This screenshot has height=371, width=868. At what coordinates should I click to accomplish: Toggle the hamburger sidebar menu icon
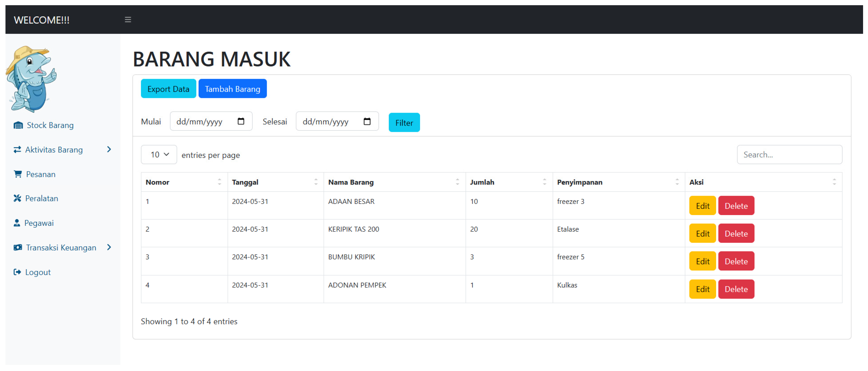[128, 19]
